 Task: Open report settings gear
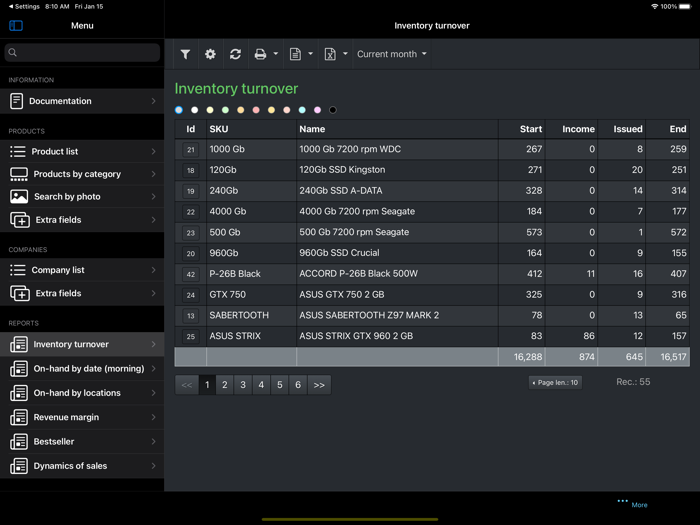210,54
